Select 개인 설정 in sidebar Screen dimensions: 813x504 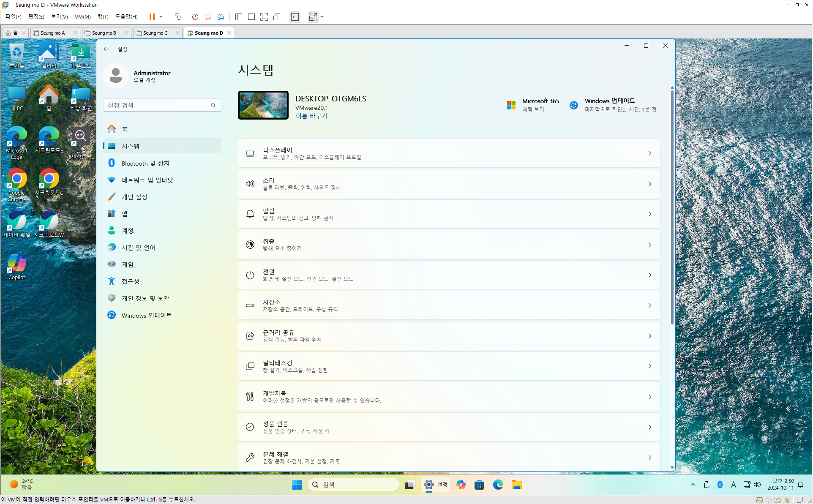click(x=162, y=197)
